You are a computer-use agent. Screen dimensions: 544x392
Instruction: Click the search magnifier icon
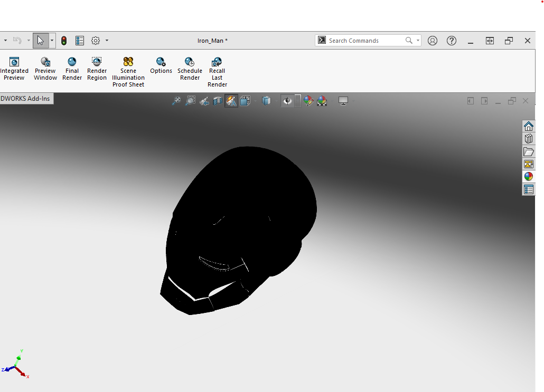(x=409, y=41)
